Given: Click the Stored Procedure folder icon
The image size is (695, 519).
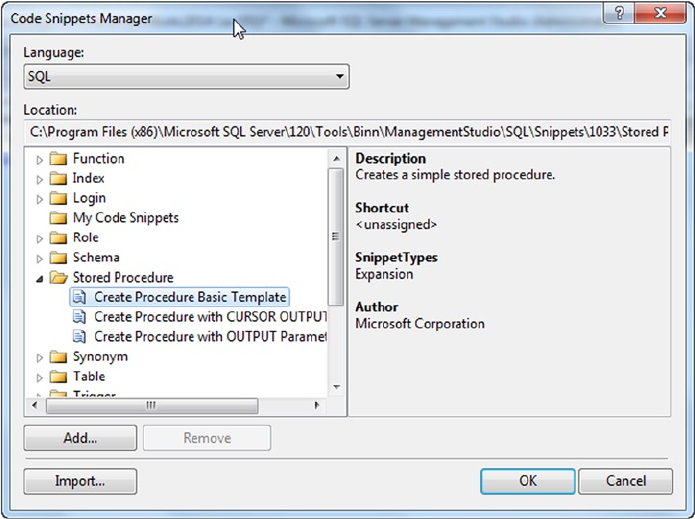Looking at the screenshot, I should [x=58, y=278].
